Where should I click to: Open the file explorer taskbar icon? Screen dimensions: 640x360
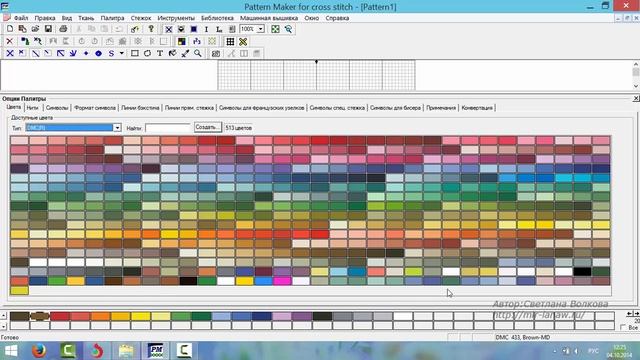(x=126, y=351)
